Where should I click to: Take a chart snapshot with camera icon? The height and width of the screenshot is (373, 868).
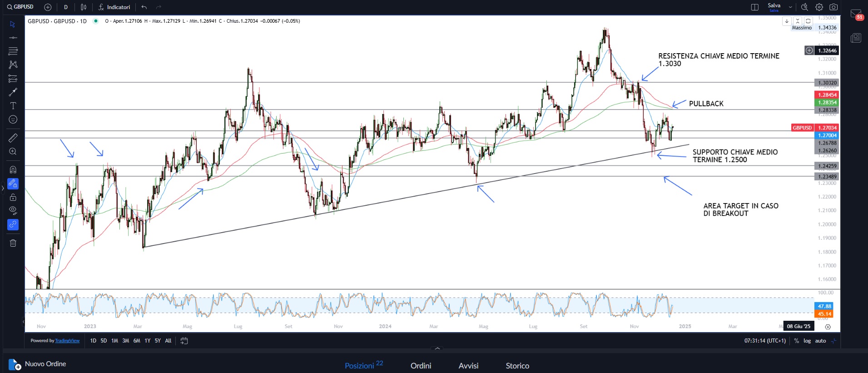(x=833, y=7)
